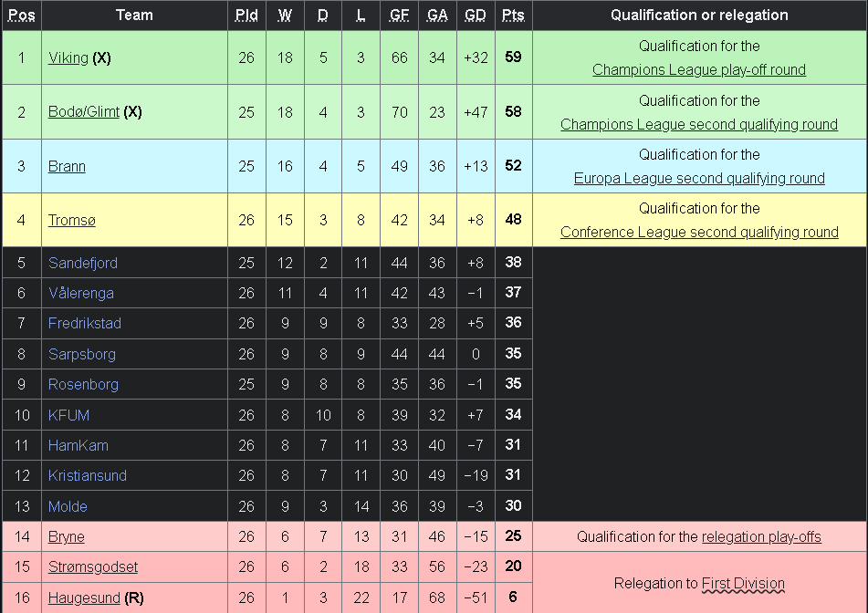Open the Tromsø team link
Image resolution: width=868 pixels, height=613 pixels.
point(72,220)
